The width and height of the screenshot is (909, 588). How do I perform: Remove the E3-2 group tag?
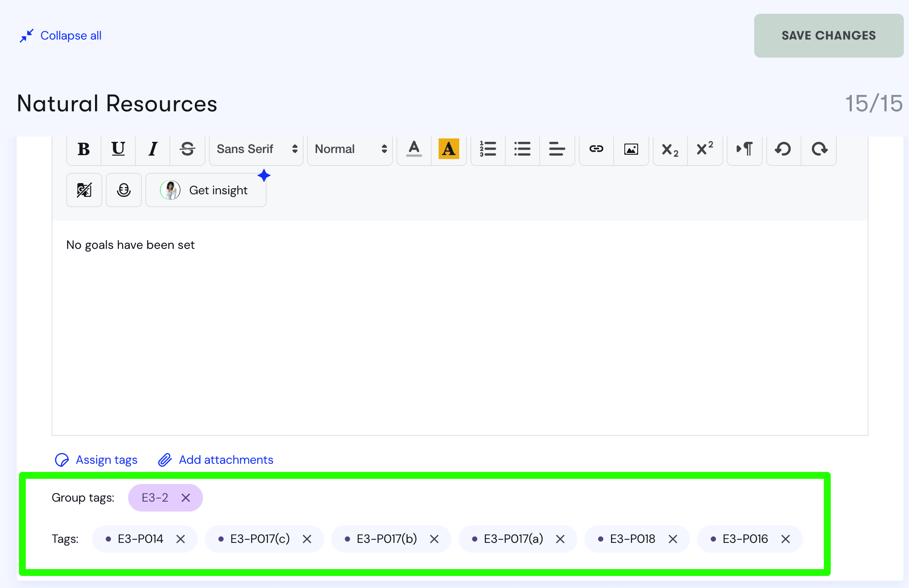click(186, 498)
